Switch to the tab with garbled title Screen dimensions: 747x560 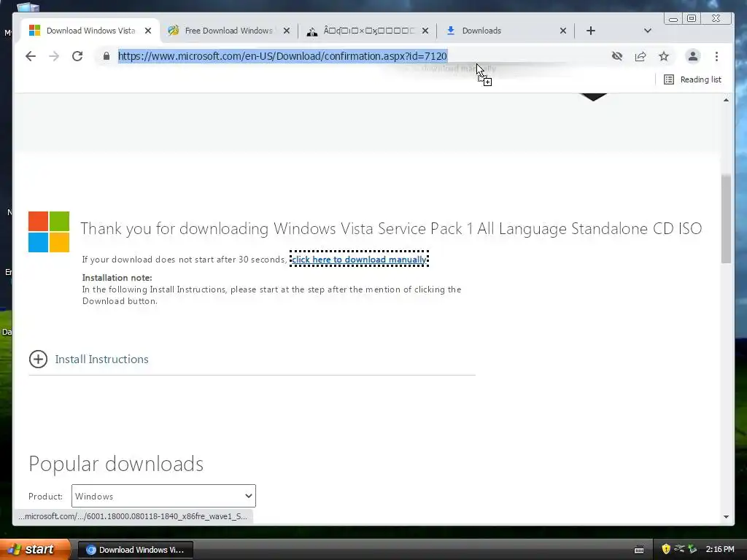point(368,31)
